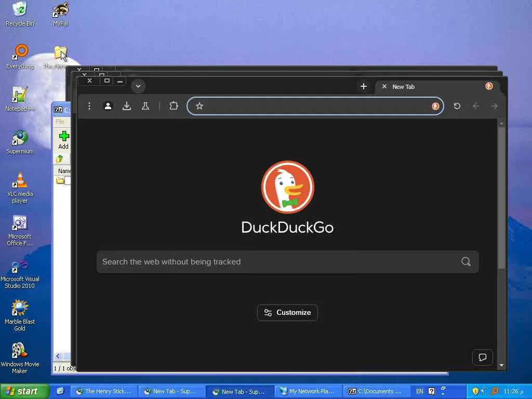The width and height of the screenshot is (532, 399).
Task: Click the magnifier search icon
Action: coord(466,262)
